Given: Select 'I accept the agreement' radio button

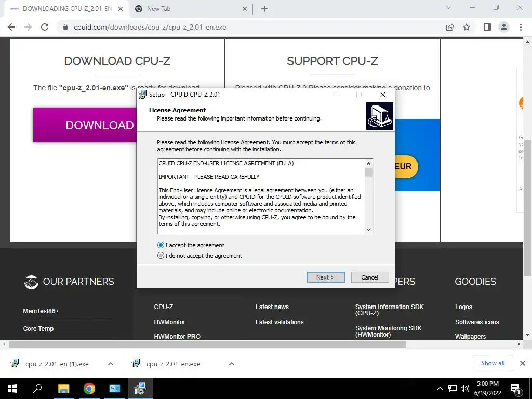Looking at the screenshot, I should coord(161,245).
